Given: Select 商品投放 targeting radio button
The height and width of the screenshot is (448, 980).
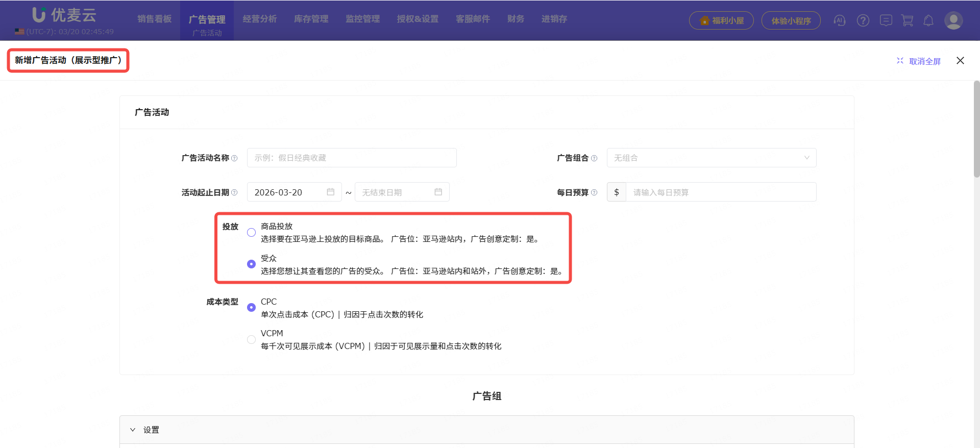Looking at the screenshot, I should point(251,232).
